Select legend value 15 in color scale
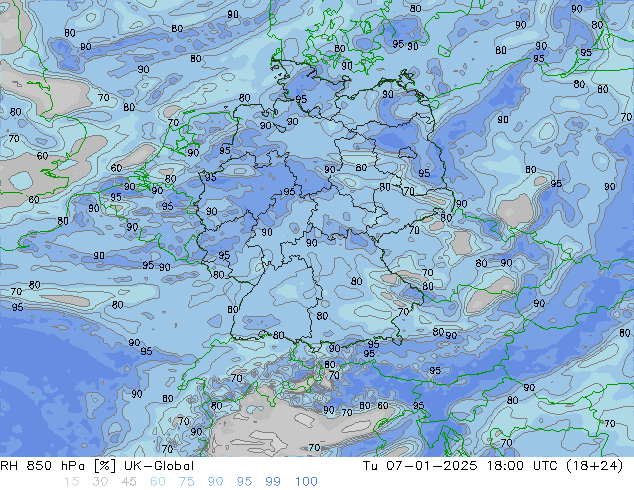 pyautogui.click(x=71, y=482)
